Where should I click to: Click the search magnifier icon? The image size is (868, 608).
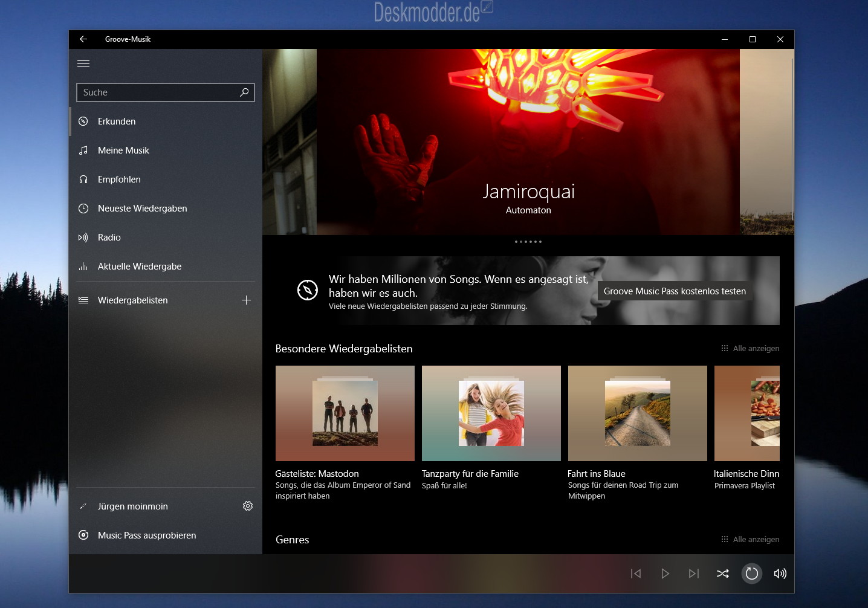[244, 92]
